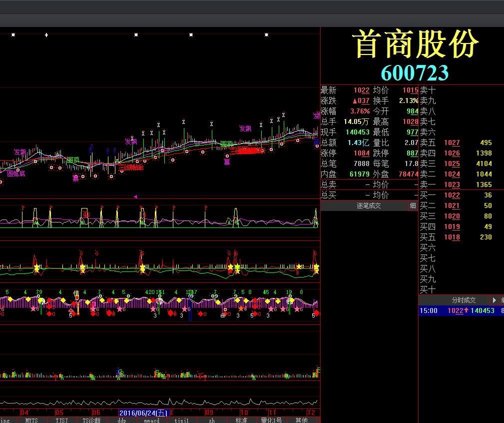Click the 买二 price 1021
504x423 pixels.
(x=452, y=205)
